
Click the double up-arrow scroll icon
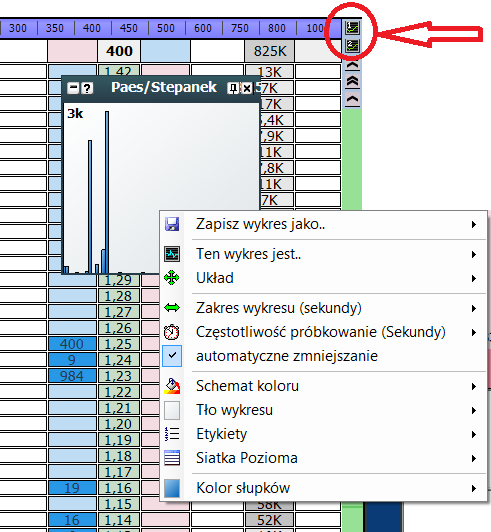(353, 81)
